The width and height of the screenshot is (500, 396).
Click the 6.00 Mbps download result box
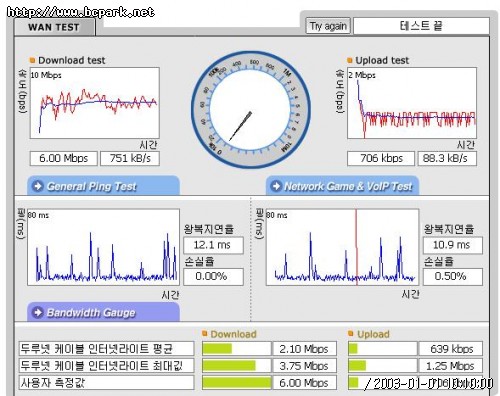[64, 158]
